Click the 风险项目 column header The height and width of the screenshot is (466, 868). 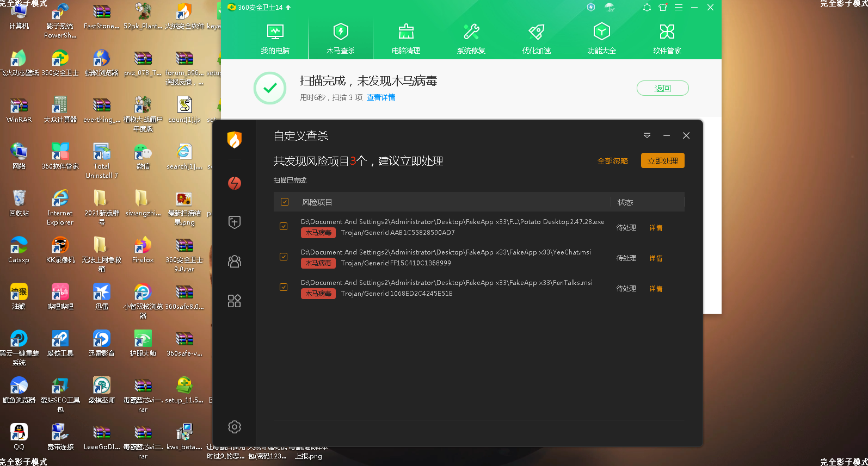pyautogui.click(x=317, y=202)
